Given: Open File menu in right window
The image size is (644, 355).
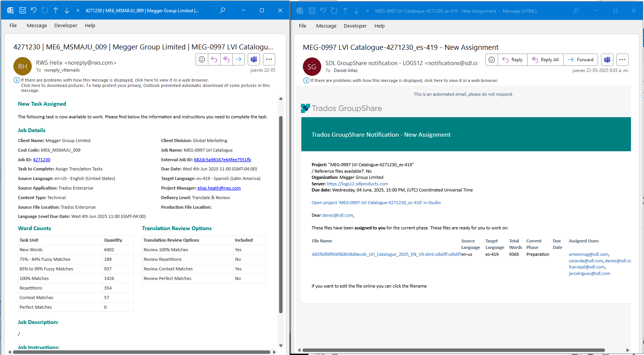Looking at the screenshot, I should point(302,26).
